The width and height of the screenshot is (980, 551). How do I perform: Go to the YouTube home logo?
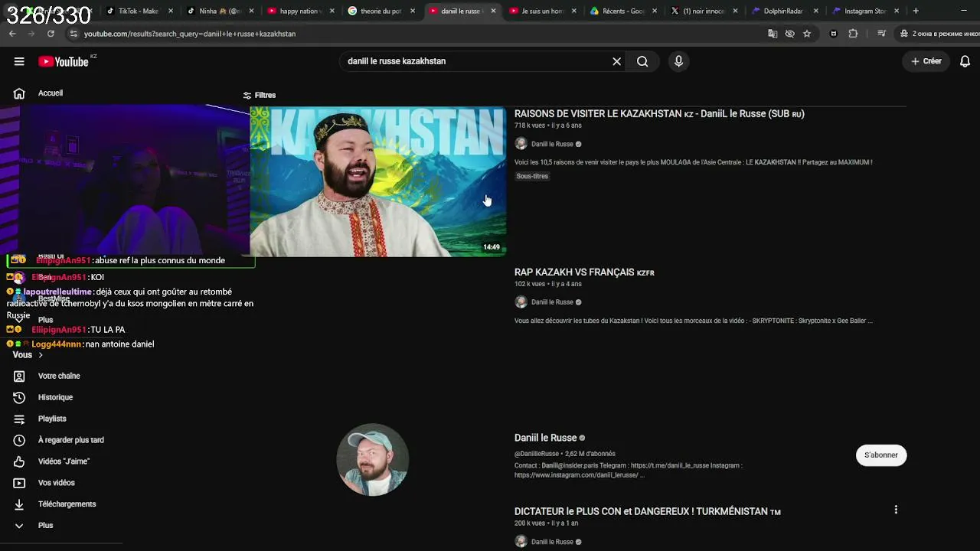pos(64,61)
